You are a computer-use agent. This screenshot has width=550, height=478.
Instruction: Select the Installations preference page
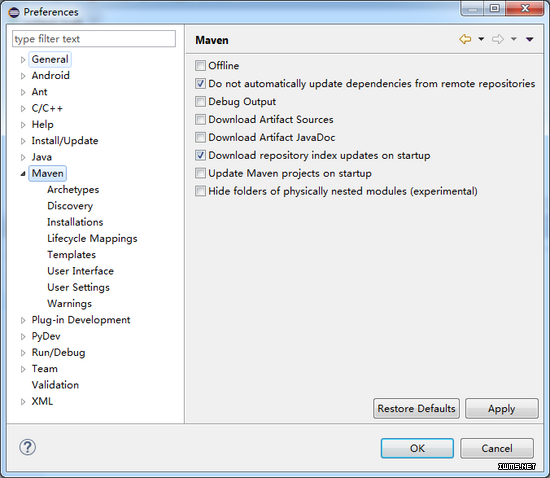pyautogui.click(x=75, y=222)
